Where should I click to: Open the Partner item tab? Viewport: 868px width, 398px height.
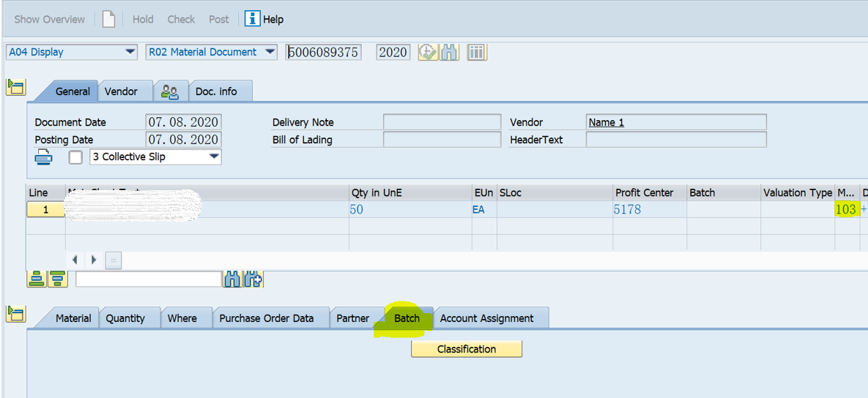(354, 318)
